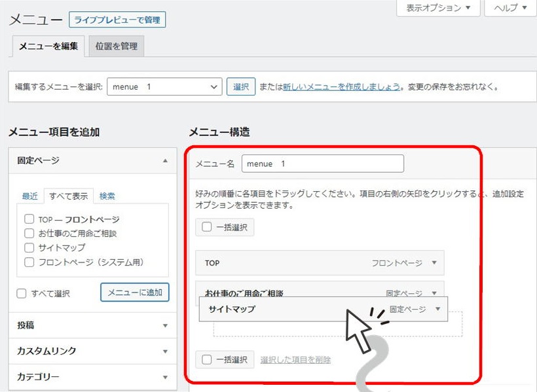Expand the 投稿 panel

(x=165, y=325)
